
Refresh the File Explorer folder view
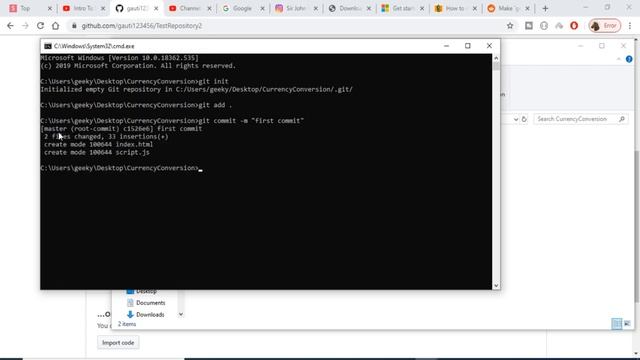click(x=524, y=119)
